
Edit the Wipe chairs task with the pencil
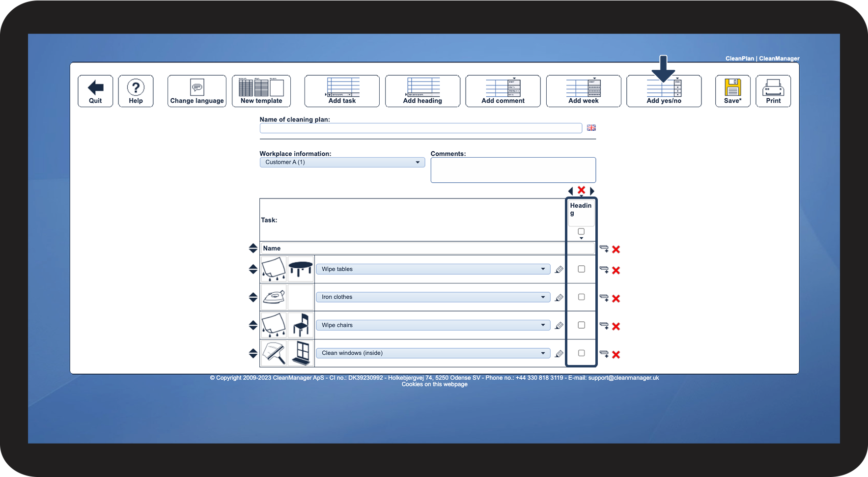click(559, 325)
